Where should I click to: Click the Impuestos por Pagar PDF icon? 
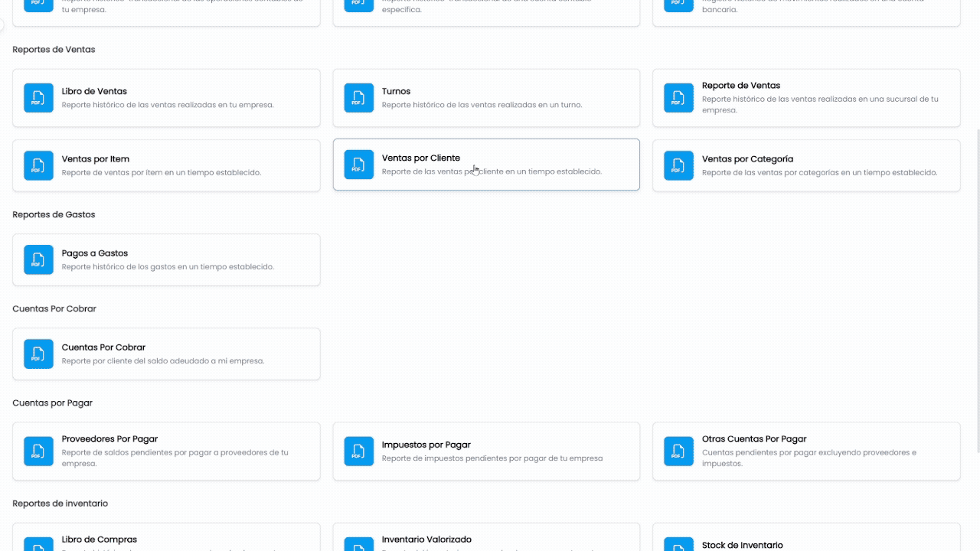click(358, 452)
